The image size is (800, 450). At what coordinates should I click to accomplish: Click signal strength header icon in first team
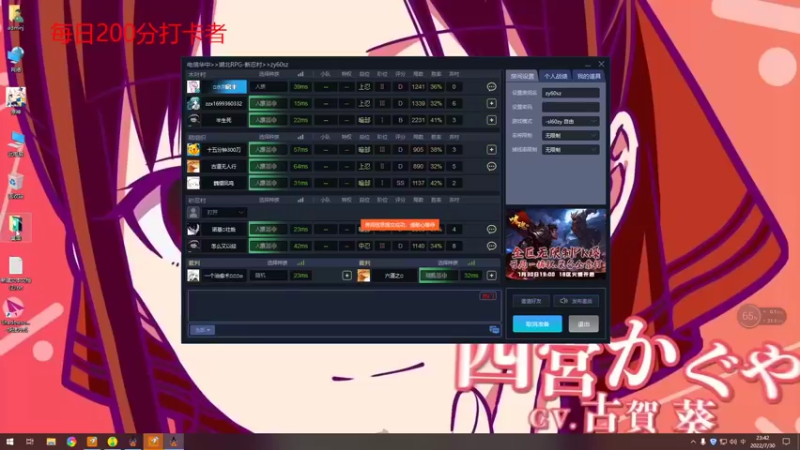coord(301,74)
